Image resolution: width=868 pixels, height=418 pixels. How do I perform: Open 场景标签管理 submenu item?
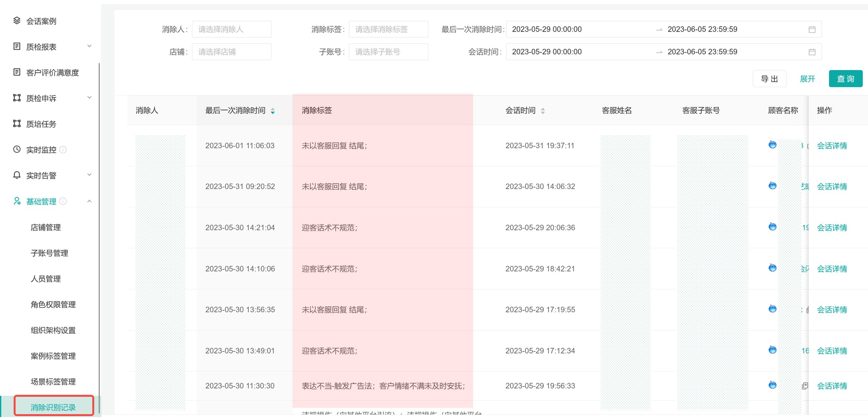coord(53,382)
